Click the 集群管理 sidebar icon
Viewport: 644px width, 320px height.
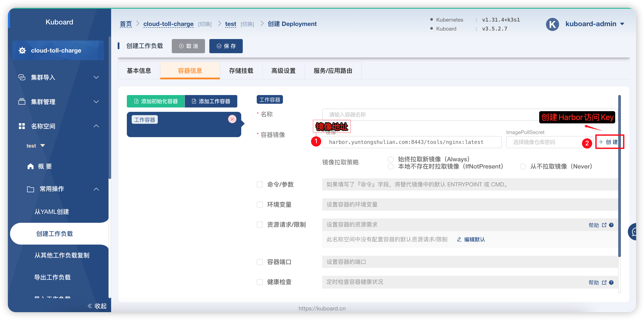(22, 102)
